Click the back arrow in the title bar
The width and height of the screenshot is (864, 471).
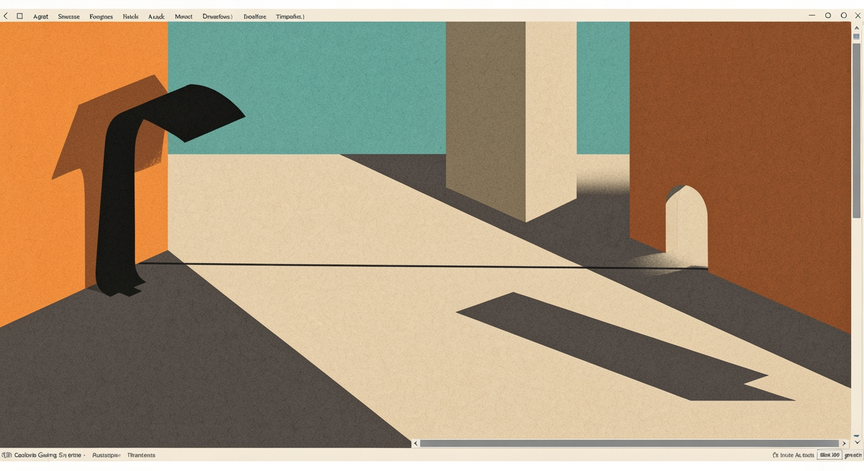[x=6, y=16]
